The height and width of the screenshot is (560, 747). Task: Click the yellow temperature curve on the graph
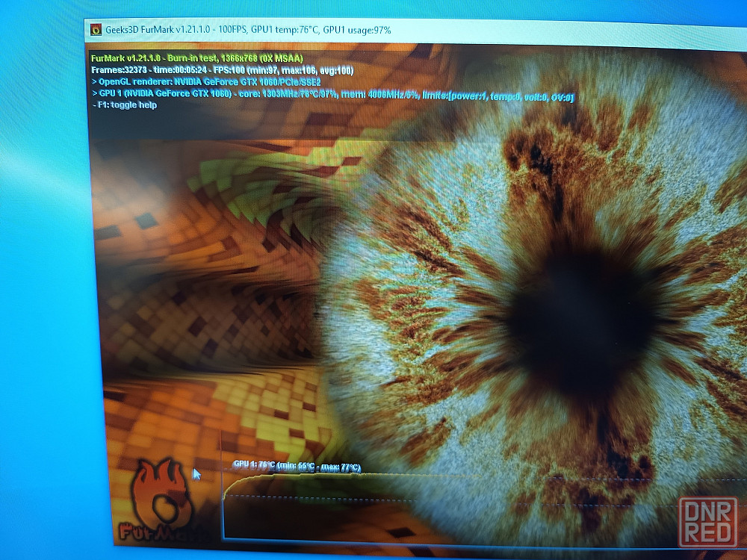click(x=336, y=476)
